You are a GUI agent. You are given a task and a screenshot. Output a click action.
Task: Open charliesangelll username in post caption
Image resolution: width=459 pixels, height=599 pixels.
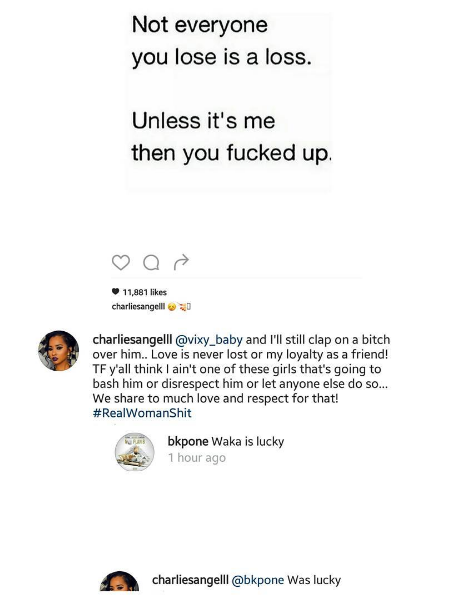coord(138,306)
